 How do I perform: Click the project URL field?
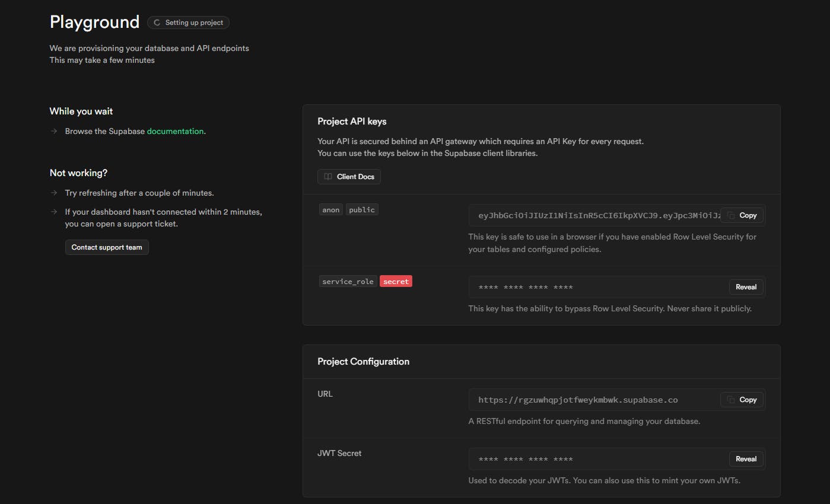[x=616, y=400]
